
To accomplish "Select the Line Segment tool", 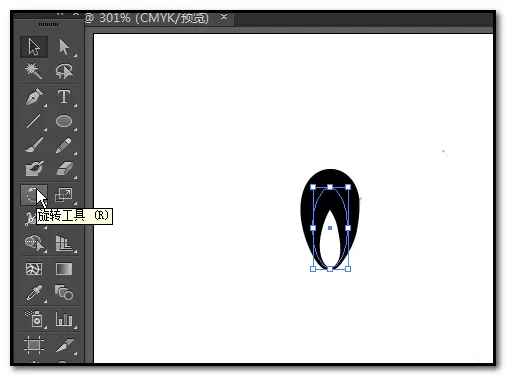I will click(34, 121).
